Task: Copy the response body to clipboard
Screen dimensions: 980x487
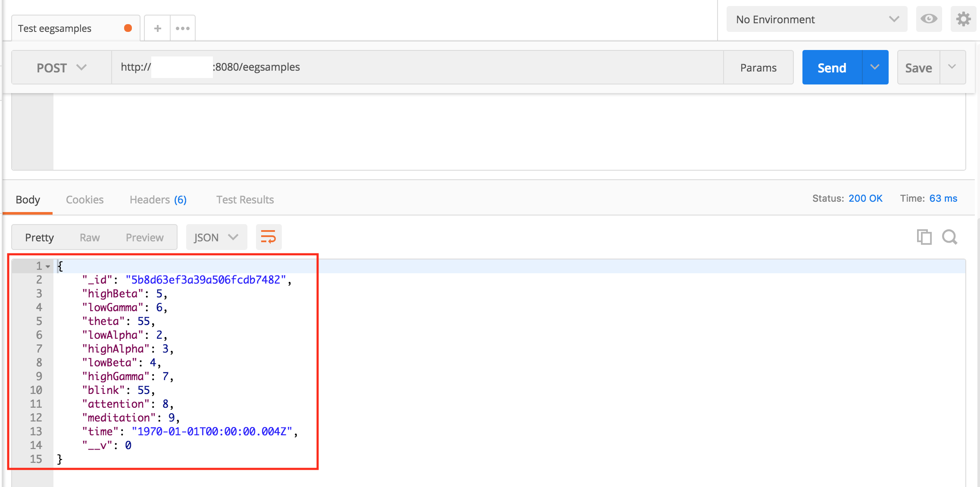Action: pyautogui.click(x=924, y=237)
